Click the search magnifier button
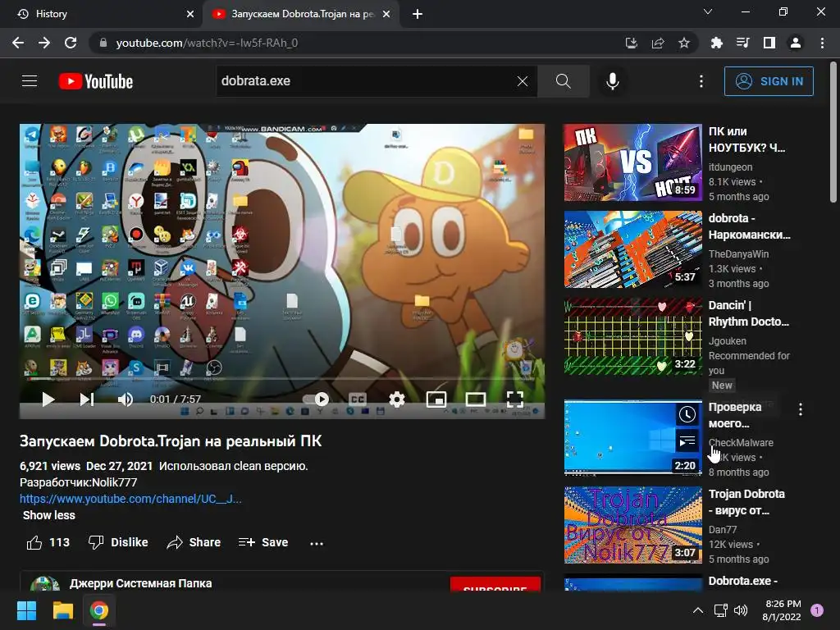This screenshot has height=630, width=840. 563,81
